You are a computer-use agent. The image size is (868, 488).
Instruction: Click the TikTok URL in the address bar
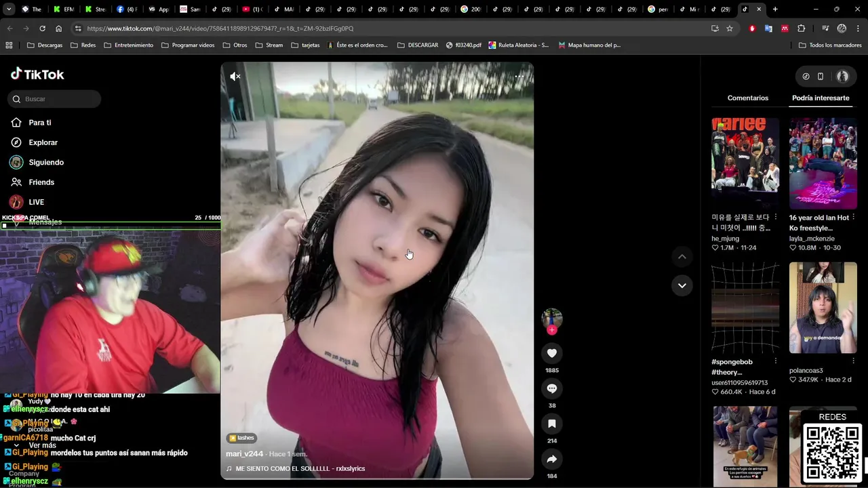220,28
